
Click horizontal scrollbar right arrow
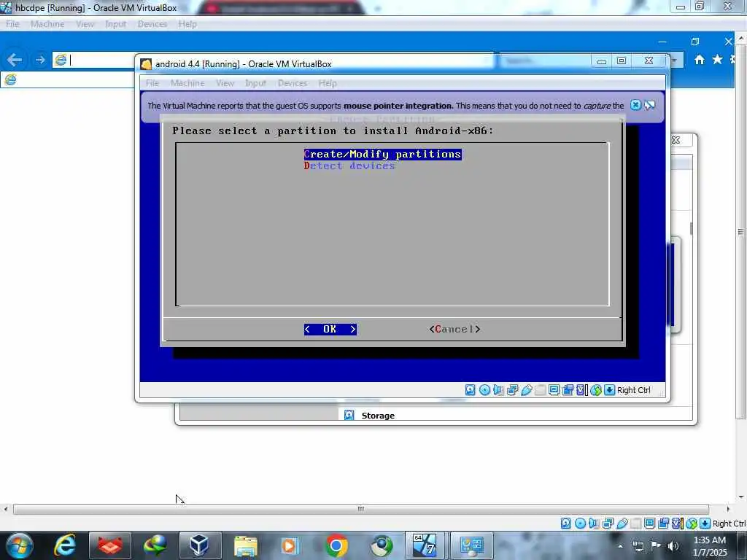[727, 509]
